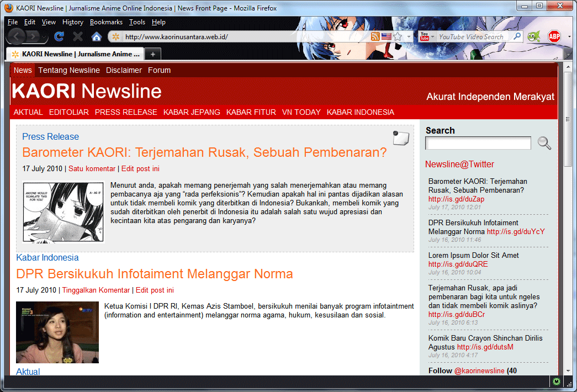This screenshot has height=392, width=577.
Task: Click the browser Back arrow button
Action: (x=17, y=36)
